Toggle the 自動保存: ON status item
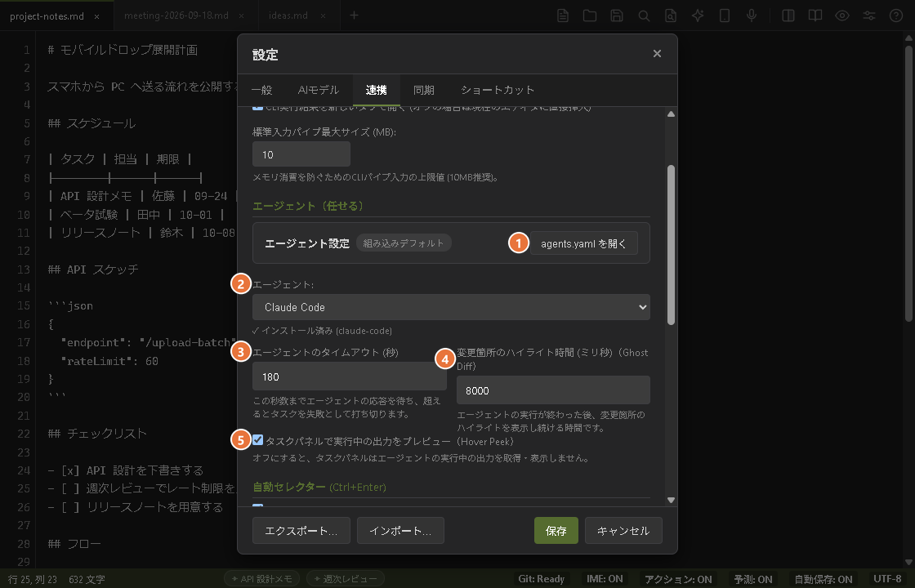This screenshot has width=915, height=588. coord(823,579)
